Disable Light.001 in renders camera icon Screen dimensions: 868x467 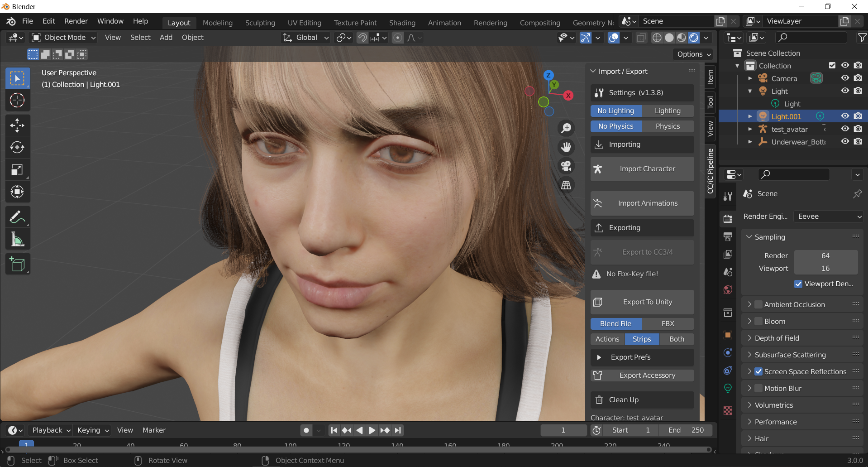click(858, 116)
